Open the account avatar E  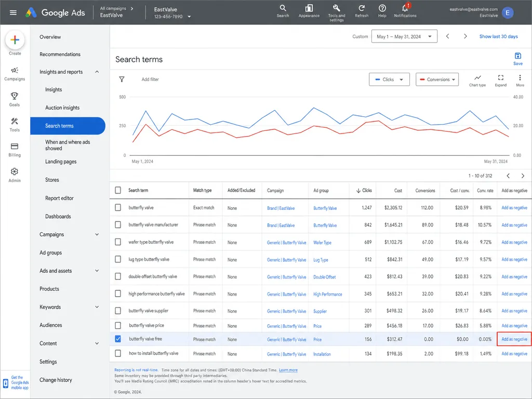click(x=508, y=12)
